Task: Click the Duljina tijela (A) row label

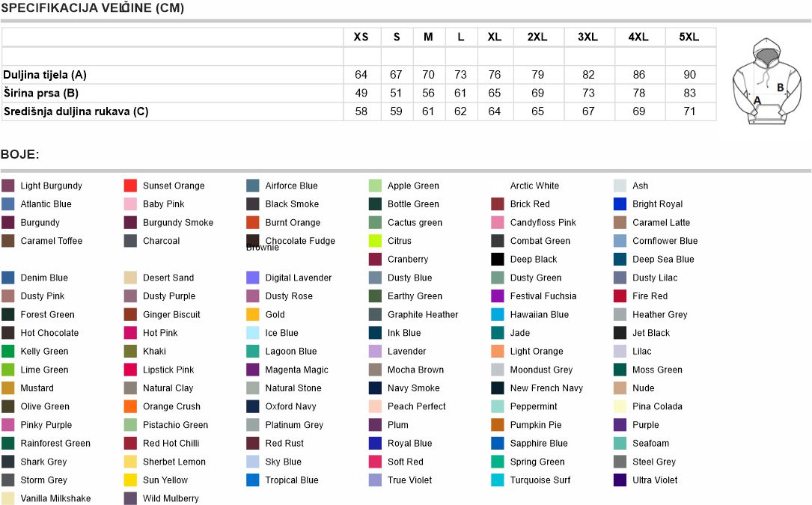Action: pyautogui.click(x=45, y=75)
